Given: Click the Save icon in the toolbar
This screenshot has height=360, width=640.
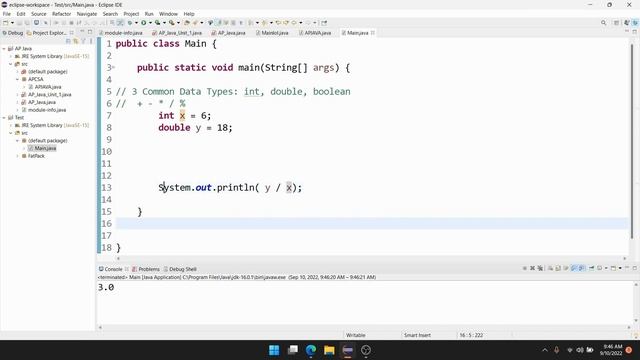Looking at the screenshot, I should pos(19,23).
